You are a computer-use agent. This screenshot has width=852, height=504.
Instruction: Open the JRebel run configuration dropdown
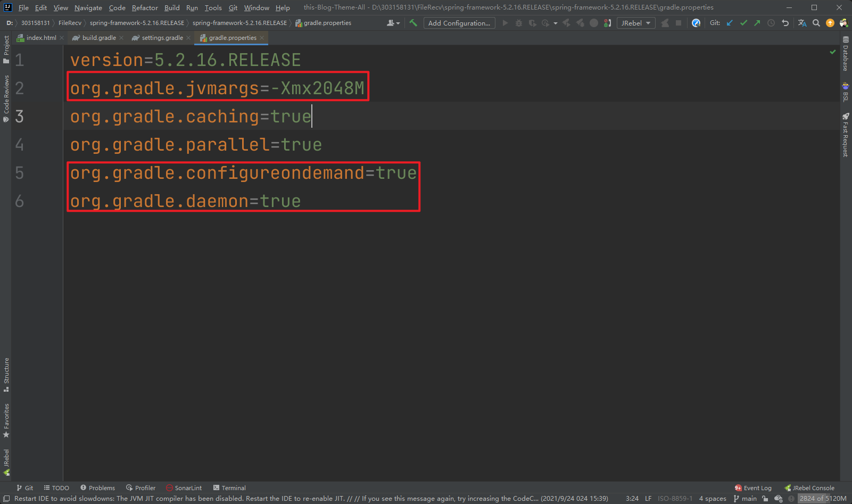coord(636,23)
